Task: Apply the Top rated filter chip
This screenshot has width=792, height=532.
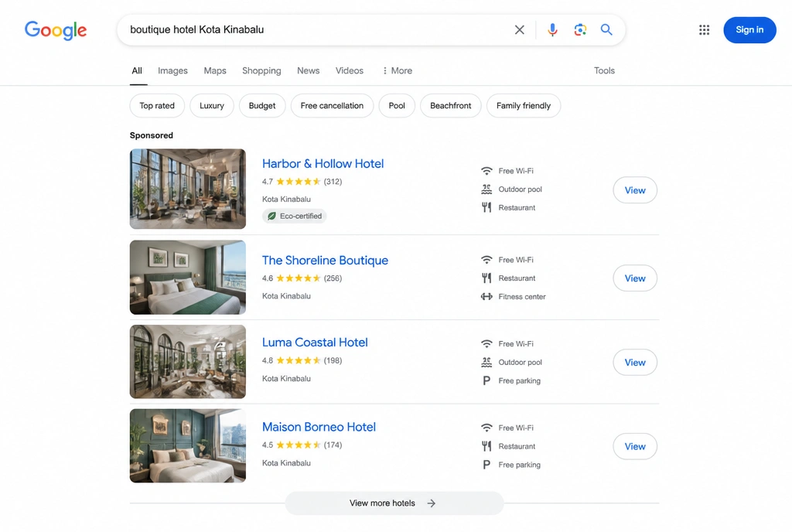Action: tap(157, 105)
